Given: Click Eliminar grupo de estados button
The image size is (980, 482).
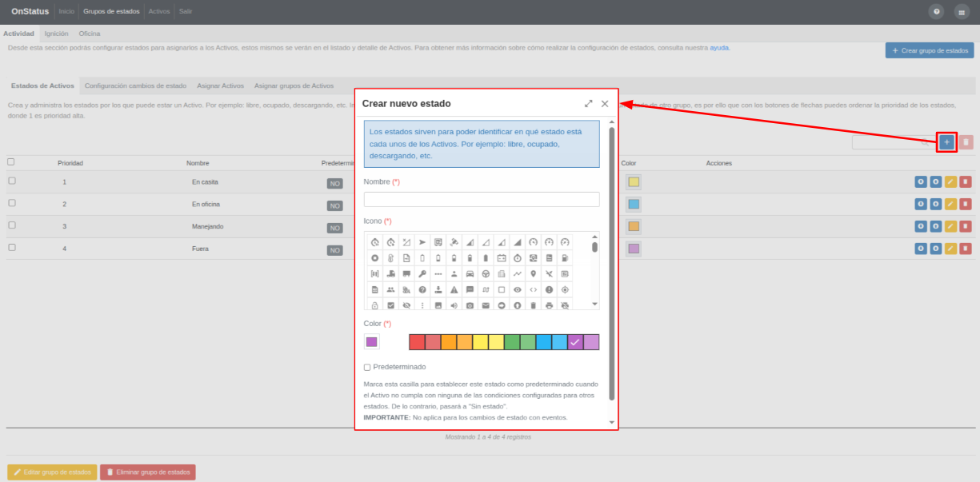Looking at the screenshot, I should tap(148, 472).
